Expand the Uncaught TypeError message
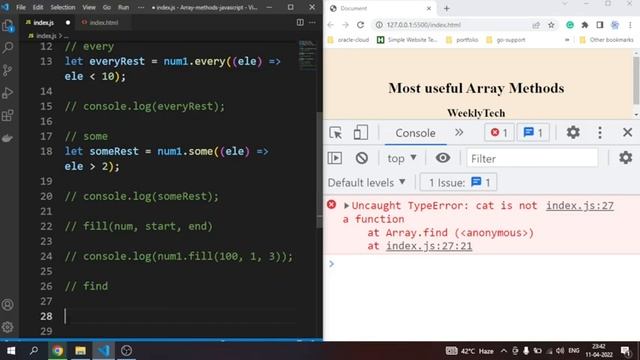Viewport: 640px width, 360px height. (346, 205)
